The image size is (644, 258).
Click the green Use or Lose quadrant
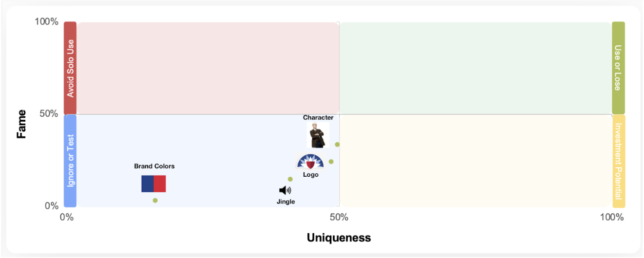coord(475,68)
